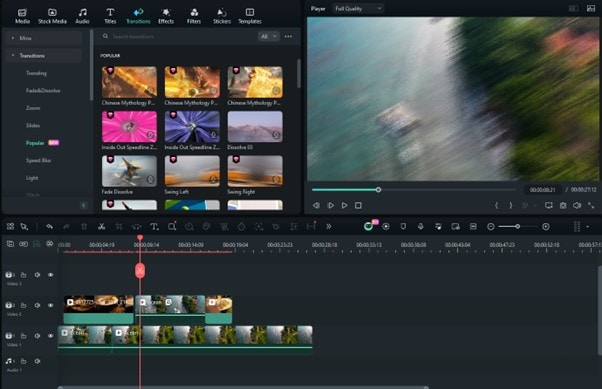Select the Fade&Dissolve category

(43, 91)
